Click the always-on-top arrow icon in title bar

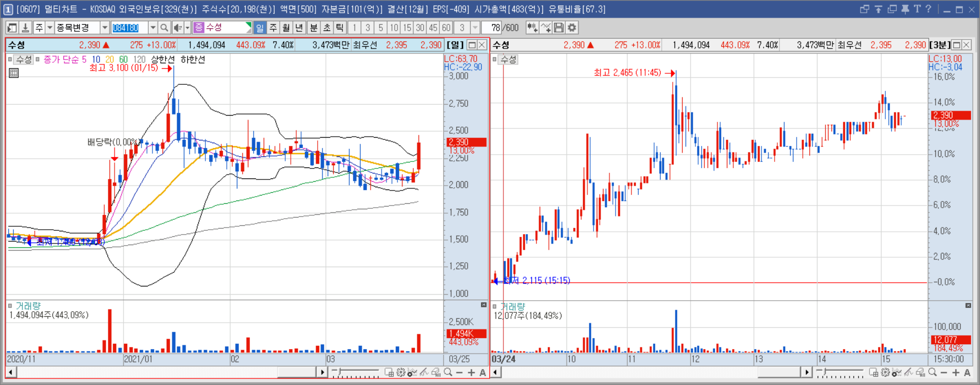pos(878,9)
